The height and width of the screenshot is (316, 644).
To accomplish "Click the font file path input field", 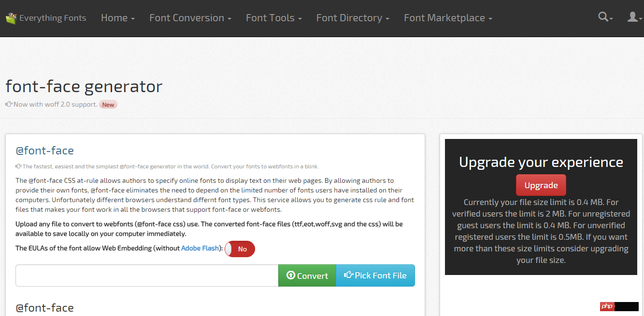I will (x=147, y=275).
